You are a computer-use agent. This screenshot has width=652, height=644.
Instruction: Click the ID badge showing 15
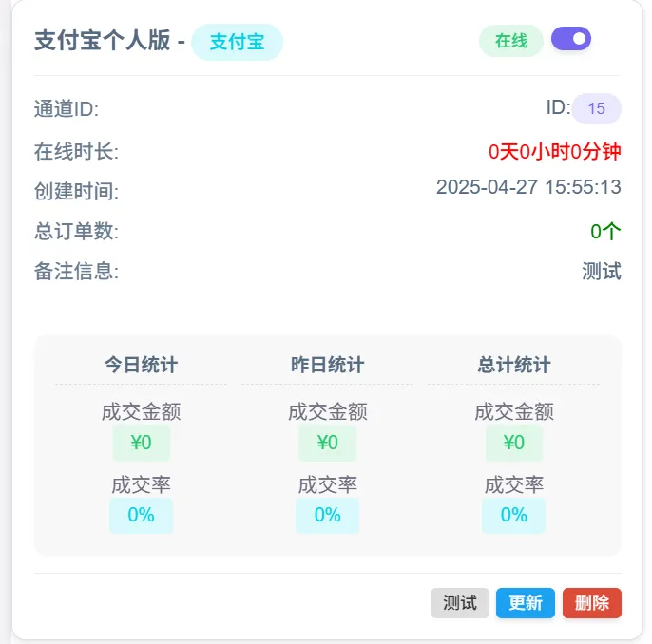pyautogui.click(x=596, y=108)
